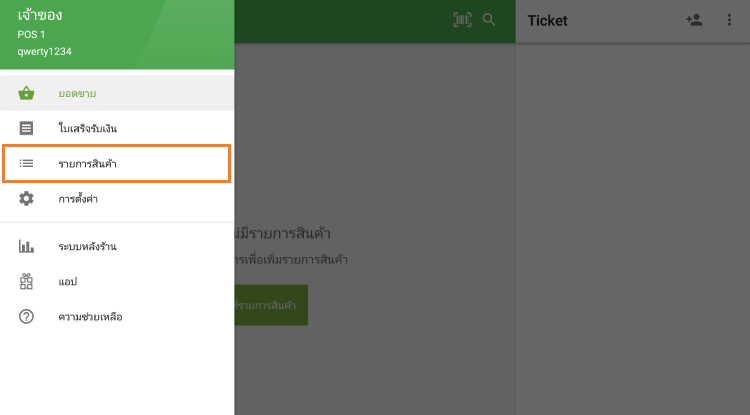Open ความช่วยเหลือ help entry

[90, 317]
